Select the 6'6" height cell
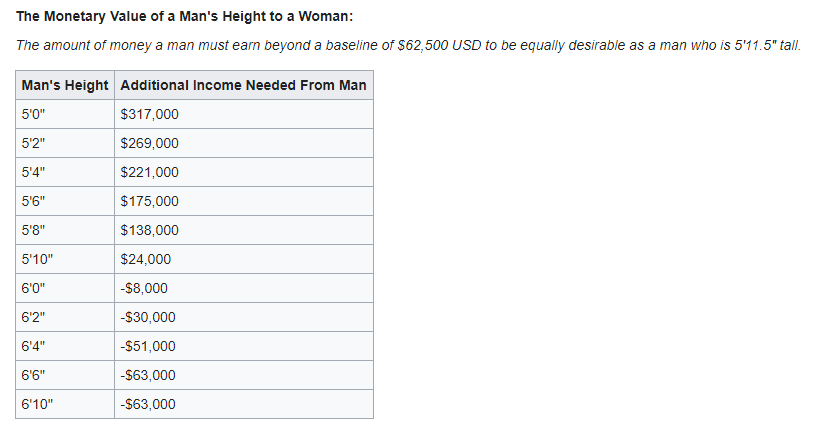813x429 pixels. (65, 376)
